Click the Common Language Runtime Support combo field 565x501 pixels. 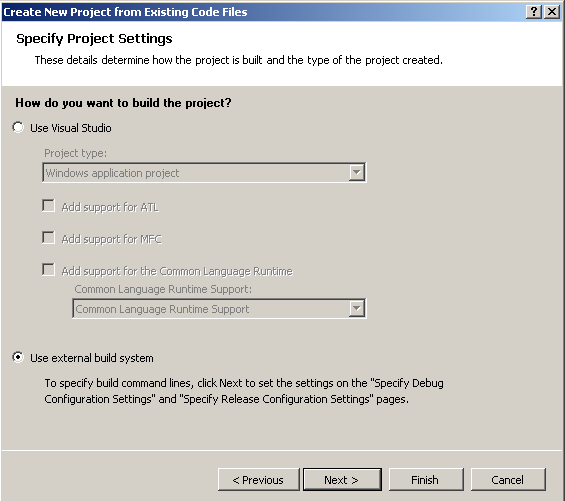tap(219, 309)
